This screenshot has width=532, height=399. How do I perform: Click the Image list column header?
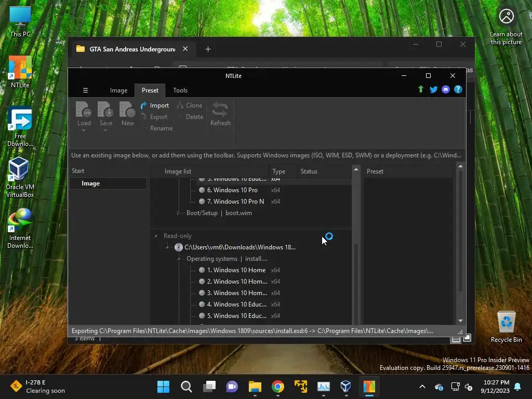pos(209,171)
